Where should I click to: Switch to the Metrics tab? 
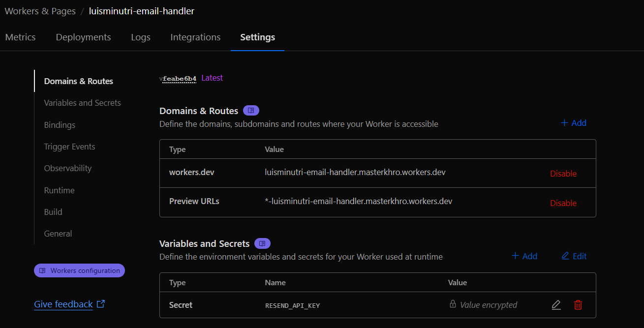click(20, 37)
